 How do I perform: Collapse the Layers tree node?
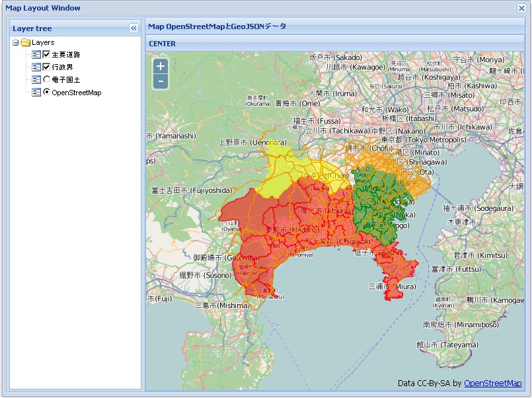16,42
